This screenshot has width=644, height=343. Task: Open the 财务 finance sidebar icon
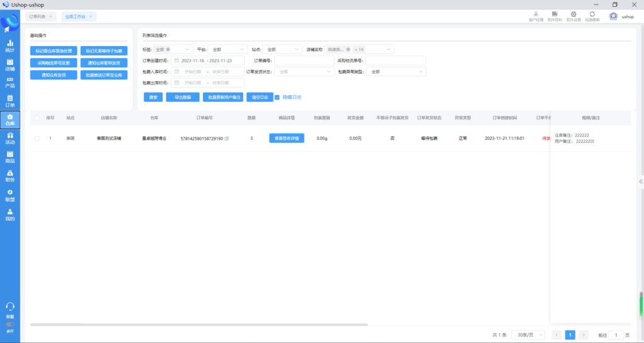(x=9, y=176)
